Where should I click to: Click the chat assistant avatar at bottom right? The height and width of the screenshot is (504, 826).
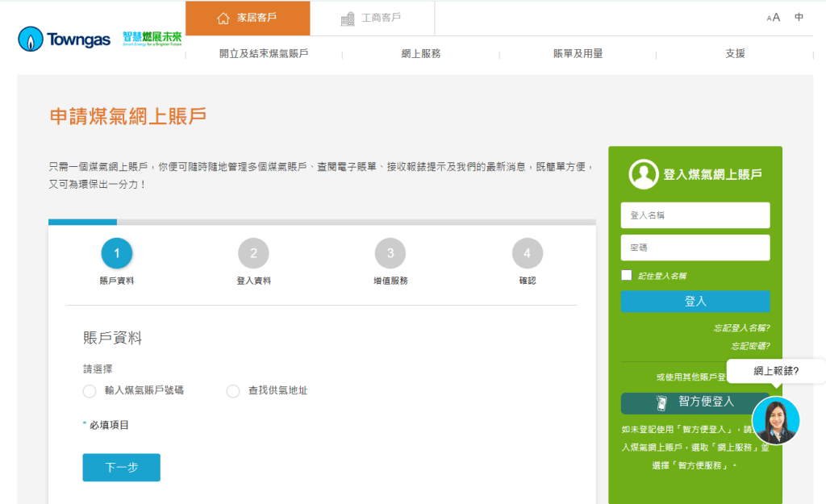click(775, 420)
